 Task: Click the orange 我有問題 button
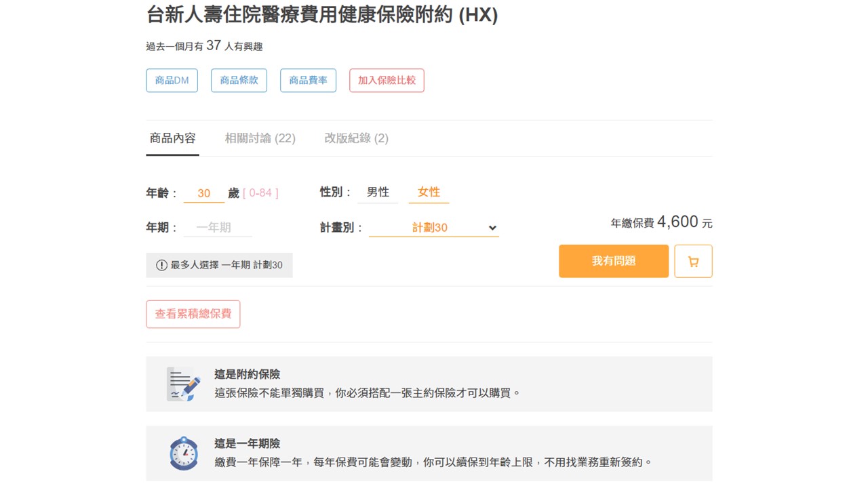coord(614,261)
